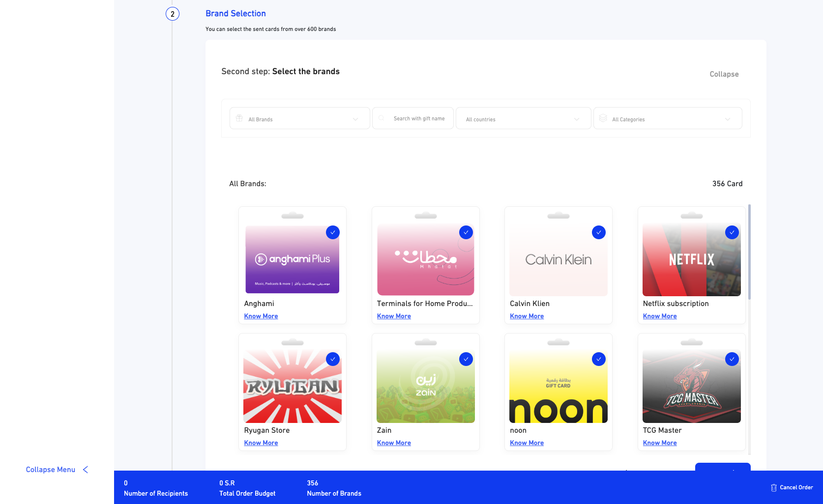Image resolution: width=823 pixels, height=504 pixels.
Task: Open Know More for TCG Master
Action: click(660, 443)
